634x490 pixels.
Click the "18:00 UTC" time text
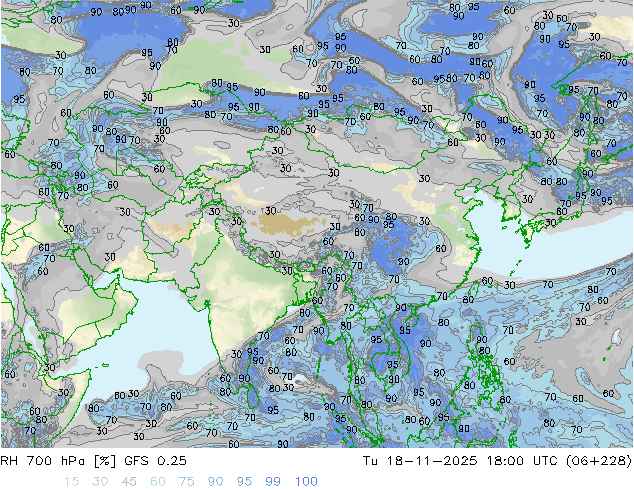coord(521,461)
